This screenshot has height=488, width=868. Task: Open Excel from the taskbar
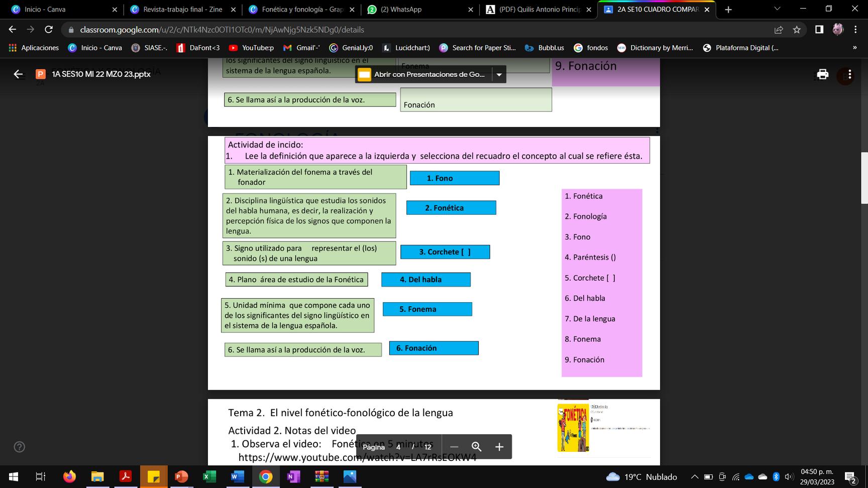tap(209, 476)
